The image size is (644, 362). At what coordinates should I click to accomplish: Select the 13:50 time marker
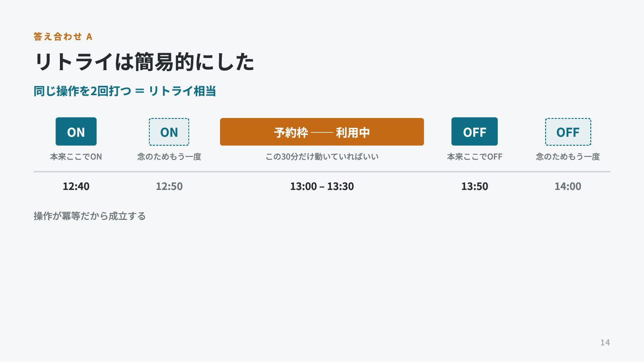(475, 186)
